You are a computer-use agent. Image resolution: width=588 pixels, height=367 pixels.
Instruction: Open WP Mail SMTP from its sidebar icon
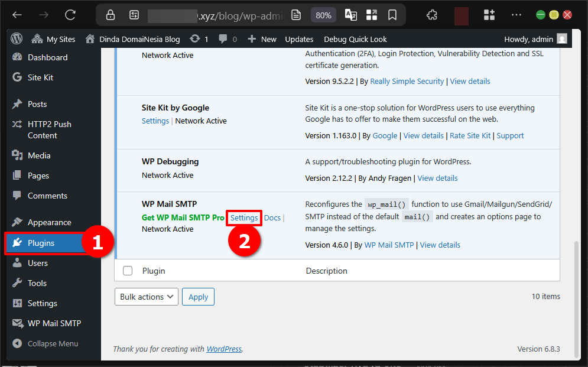[17, 323]
